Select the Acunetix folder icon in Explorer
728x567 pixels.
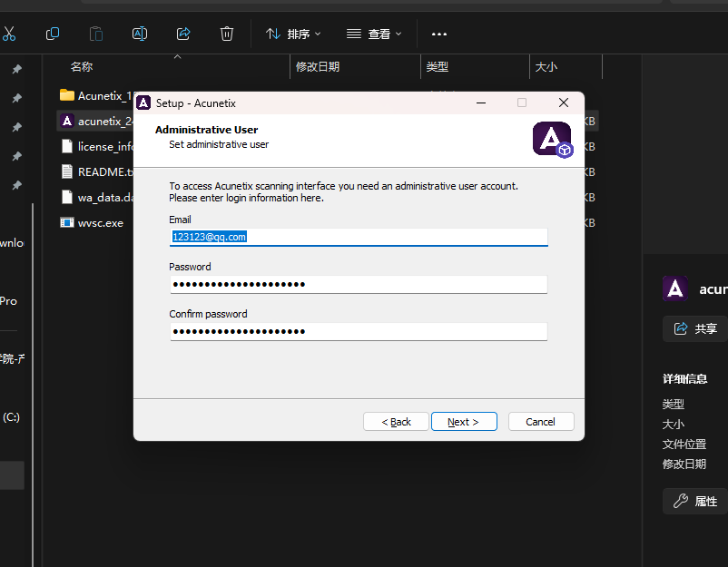pyautogui.click(x=67, y=95)
